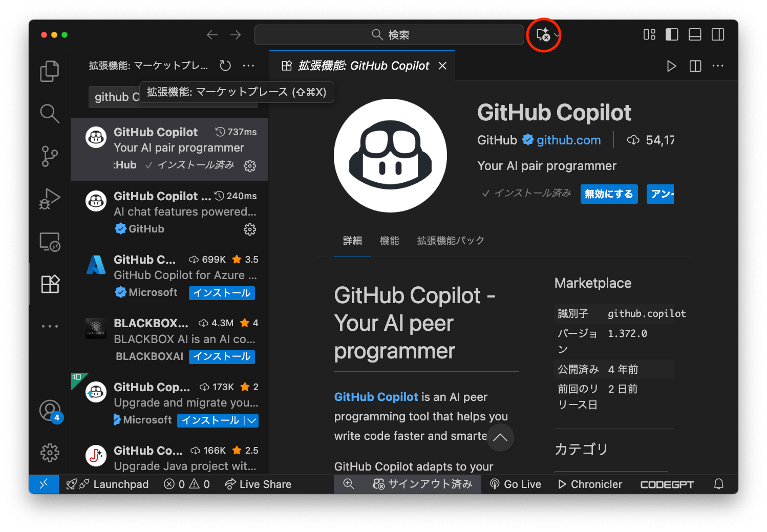Click the remote window indicator in the status bar
Image resolution: width=767 pixels, height=532 pixels.
(x=44, y=484)
